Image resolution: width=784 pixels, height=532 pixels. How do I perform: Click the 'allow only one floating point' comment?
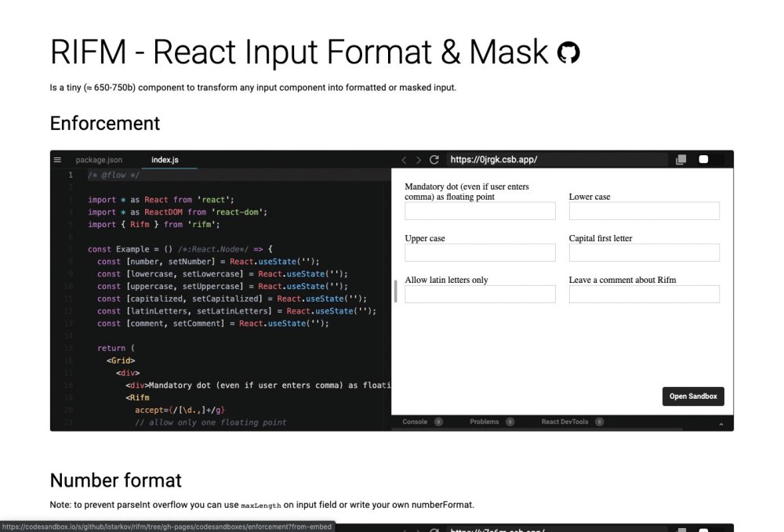point(210,422)
